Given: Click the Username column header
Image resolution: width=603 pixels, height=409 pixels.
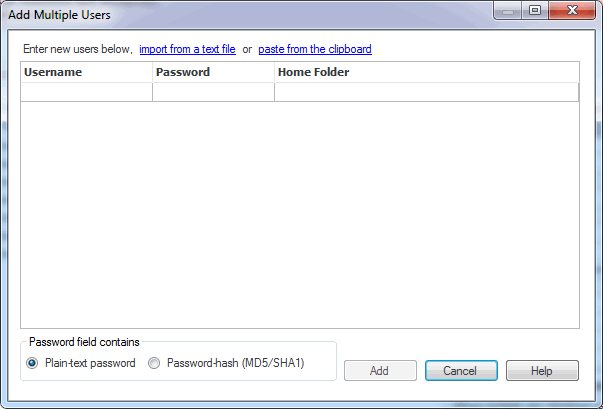Looking at the screenshot, I should click(x=86, y=72).
